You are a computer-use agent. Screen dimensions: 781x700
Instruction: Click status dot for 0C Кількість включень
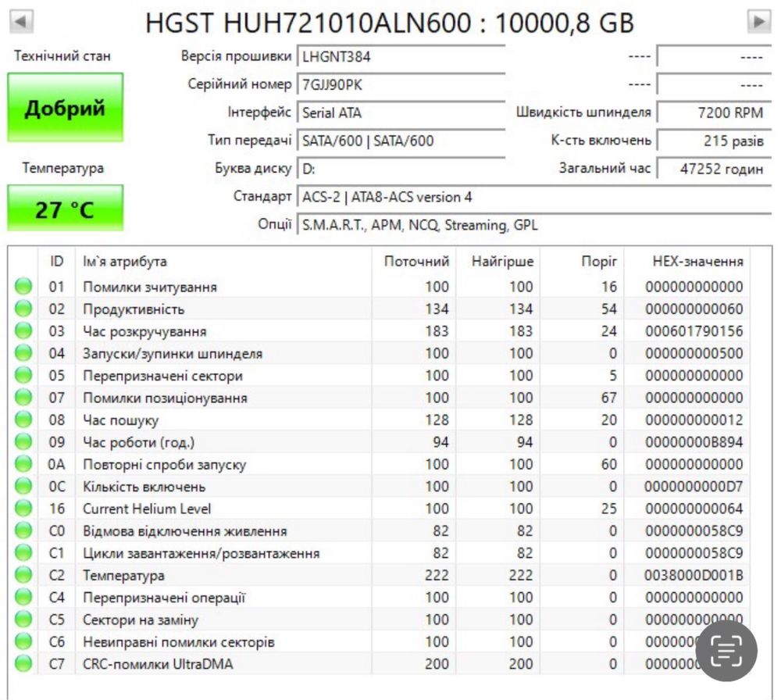tap(23, 486)
